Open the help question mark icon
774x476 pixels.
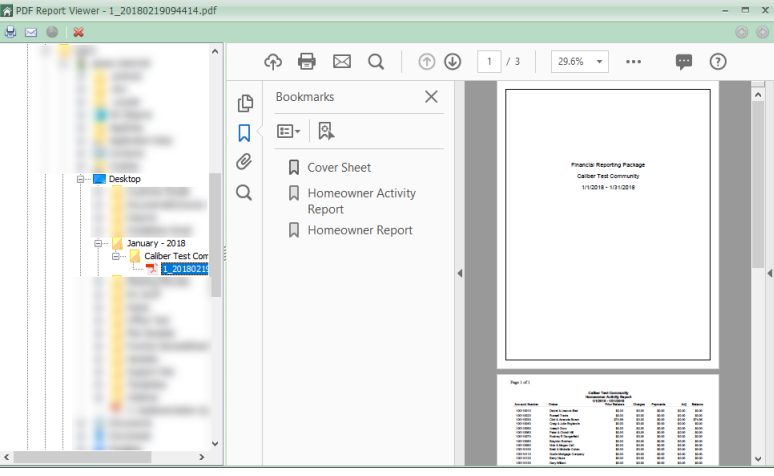coord(717,62)
